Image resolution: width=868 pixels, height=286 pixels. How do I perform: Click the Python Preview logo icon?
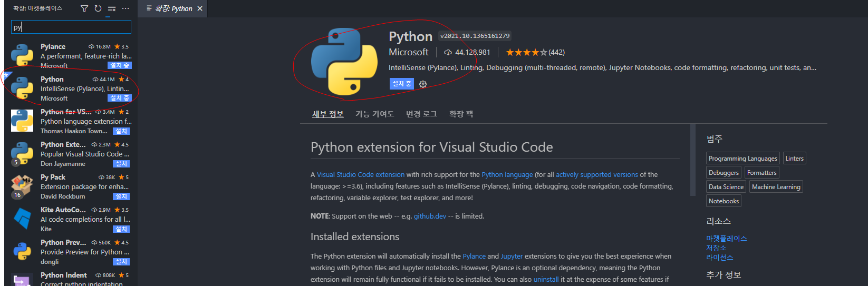(x=22, y=251)
